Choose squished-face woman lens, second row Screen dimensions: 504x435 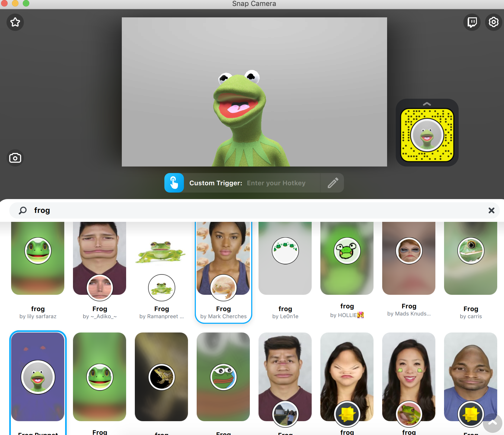347,377
